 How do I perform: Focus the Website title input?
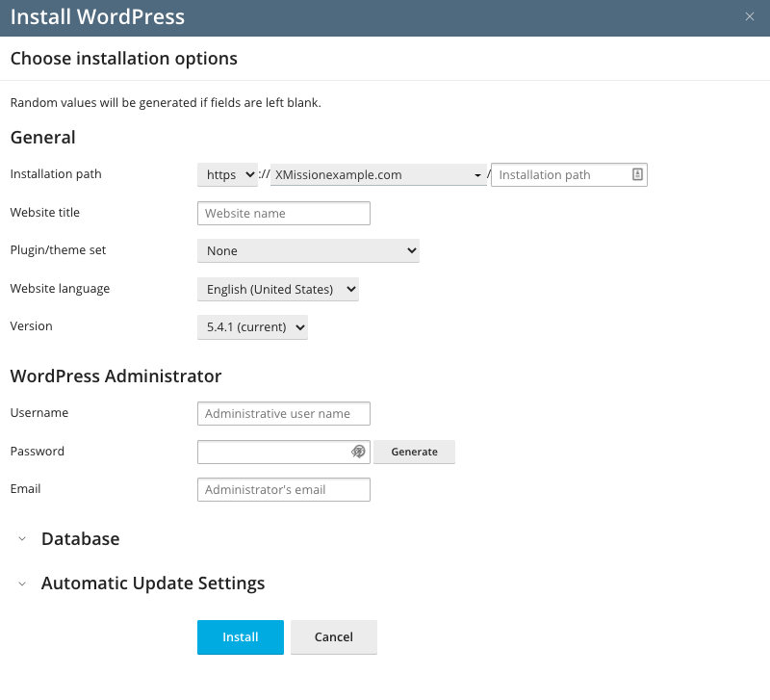(283, 213)
